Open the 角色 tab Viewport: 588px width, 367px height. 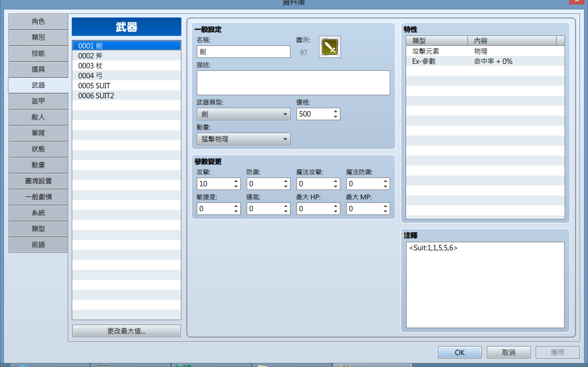[38, 21]
